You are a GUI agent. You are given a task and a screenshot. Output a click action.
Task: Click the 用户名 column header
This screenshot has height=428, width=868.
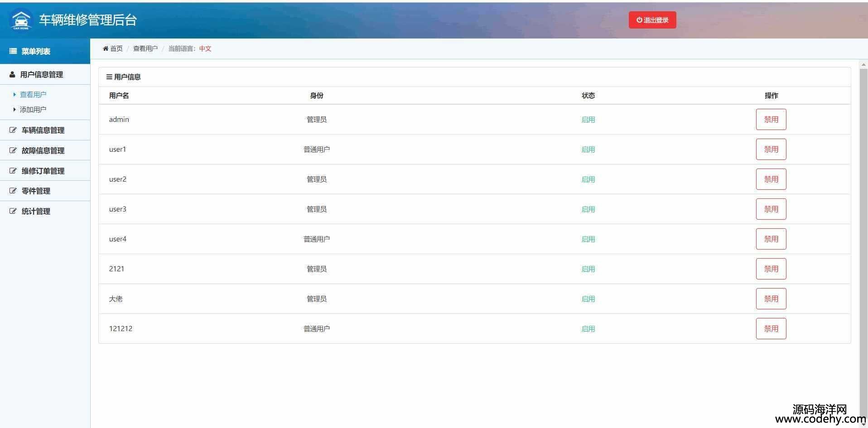(x=119, y=96)
